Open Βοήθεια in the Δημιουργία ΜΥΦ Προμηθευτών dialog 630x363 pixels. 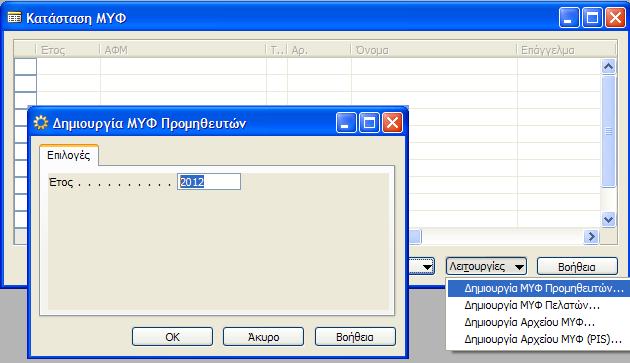click(355, 336)
